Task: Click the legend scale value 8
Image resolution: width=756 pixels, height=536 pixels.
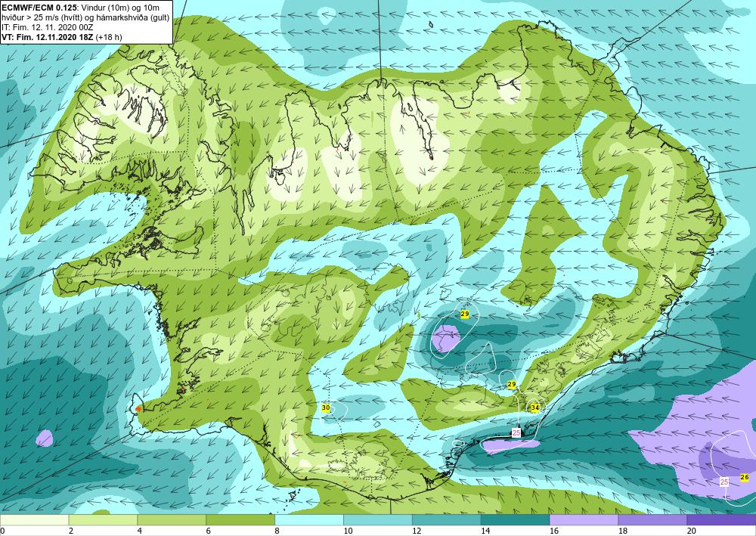Action: pyautogui.click(x=277, y=531)
